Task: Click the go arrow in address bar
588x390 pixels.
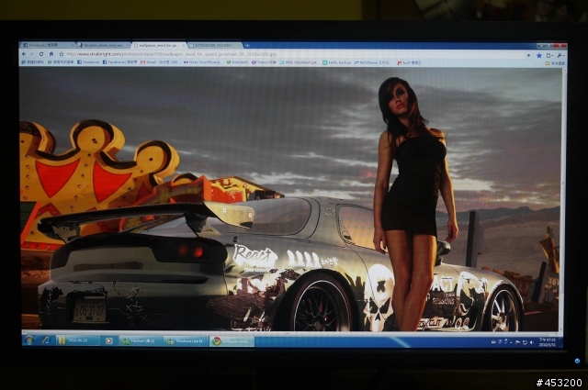Action: click(529, 55)
